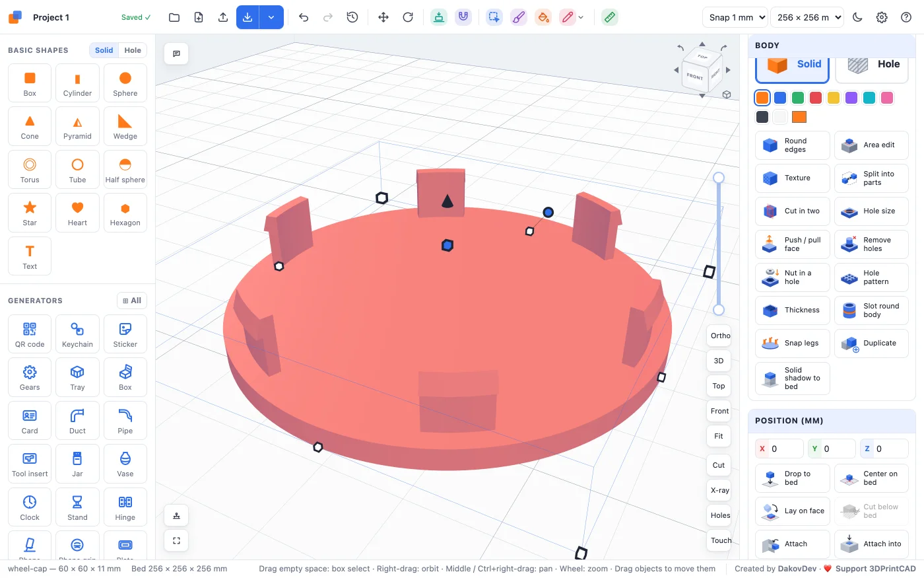
Task: Open the help question mark icon
Action: (906, 17)
